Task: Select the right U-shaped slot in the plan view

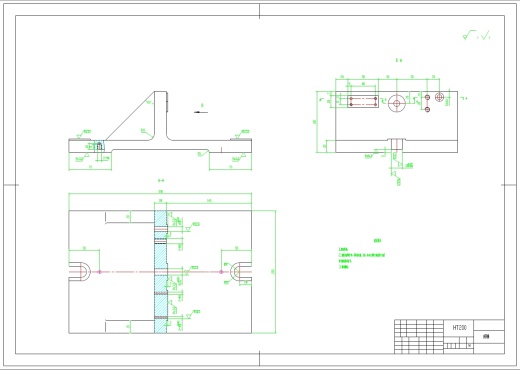Action: pyautogui.click(x=241, y=272)
